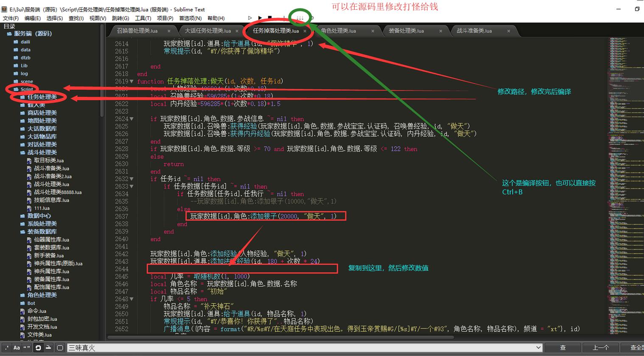Viewport: 644px width, 356px height.
Task: Click the 查 find button
Action: [563, 348]
